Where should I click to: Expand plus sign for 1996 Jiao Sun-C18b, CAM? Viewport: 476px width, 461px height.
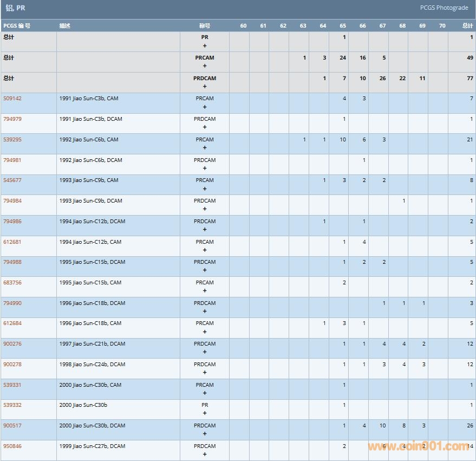point(205,332)
